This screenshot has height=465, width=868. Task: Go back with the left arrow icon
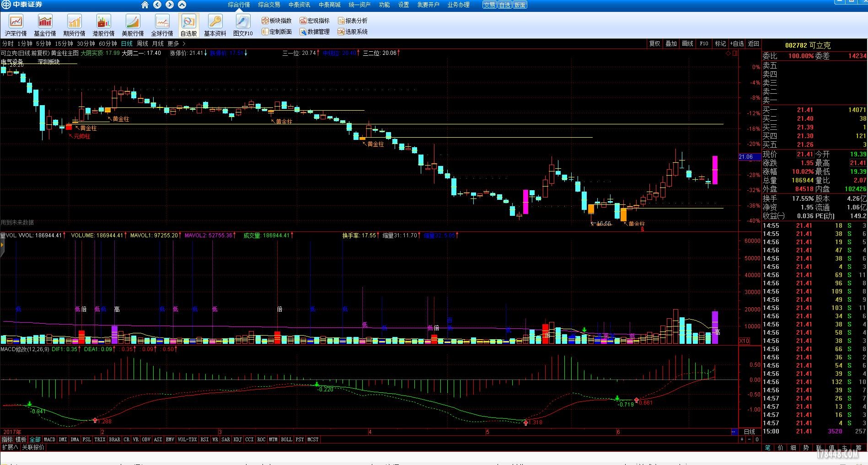point(157,5)
